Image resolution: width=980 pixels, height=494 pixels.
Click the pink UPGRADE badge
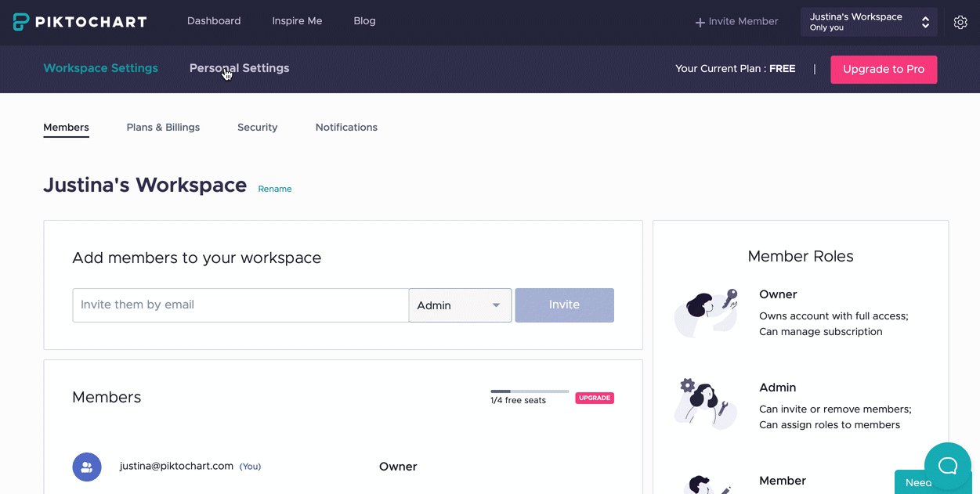point(595,398)
